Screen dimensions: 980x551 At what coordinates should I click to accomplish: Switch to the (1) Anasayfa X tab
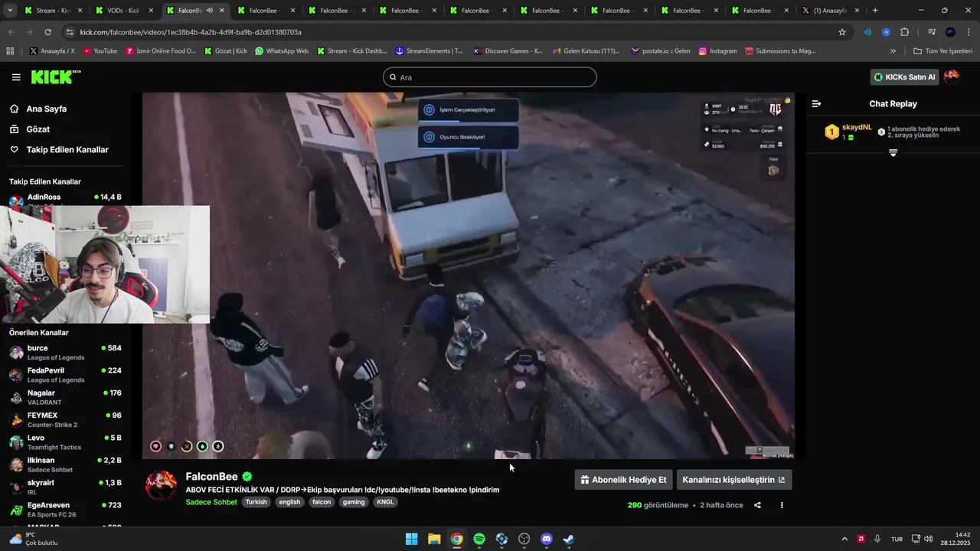click(x=830, y=11)
